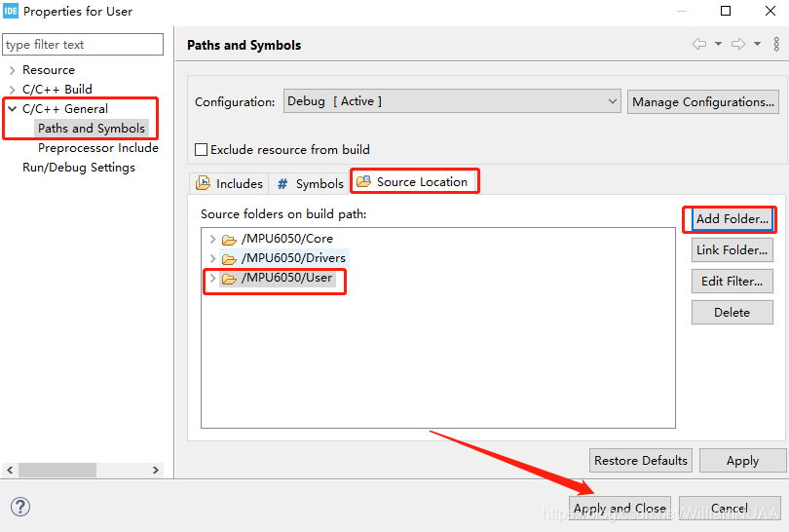Select the Source Location tab
Screen dimensions: 789x532
click(x=414, y=181)
